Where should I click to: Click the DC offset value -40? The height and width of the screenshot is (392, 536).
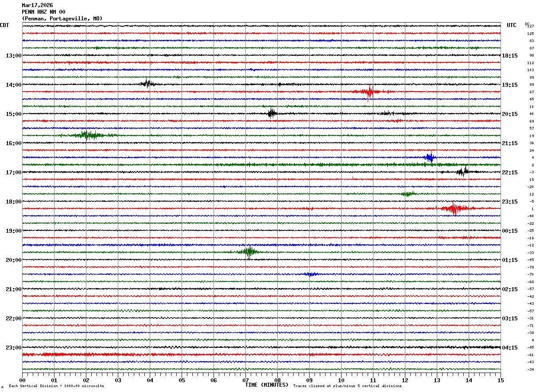(x=530, y=216)
